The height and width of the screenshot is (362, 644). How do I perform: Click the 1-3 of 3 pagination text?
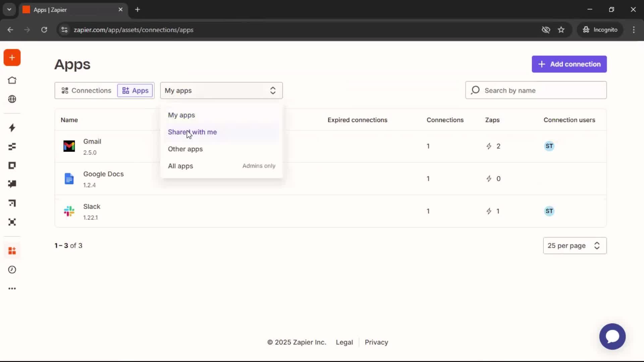pos(68,246)
